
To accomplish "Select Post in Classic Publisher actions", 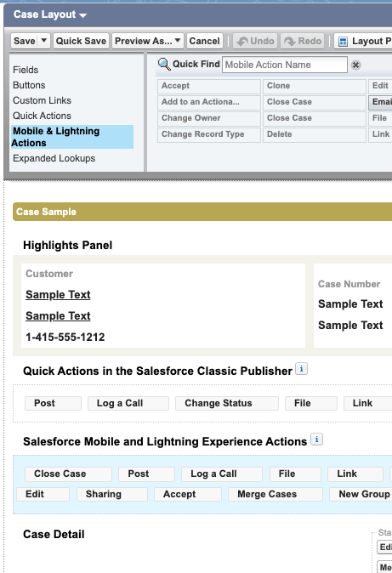I will 53,404.
